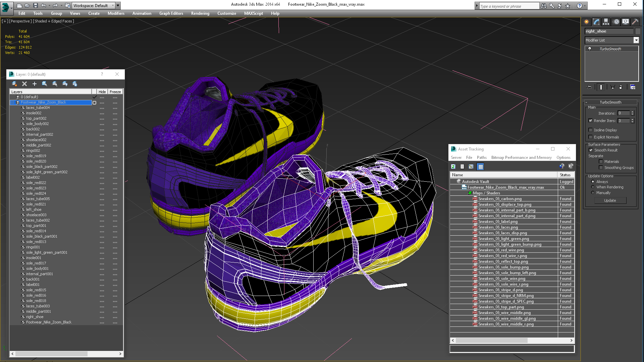Click the binoculars search icon in title bar
Image resolution: width=644 pixels, height=362 pixels.
(543, 6)
